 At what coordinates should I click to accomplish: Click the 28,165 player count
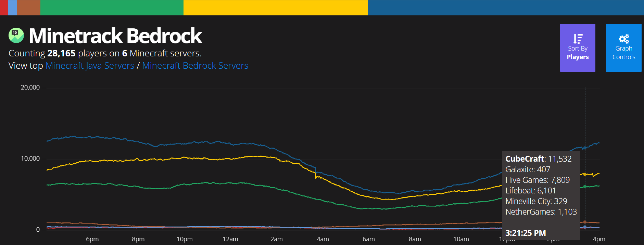[x=61, y=53]
